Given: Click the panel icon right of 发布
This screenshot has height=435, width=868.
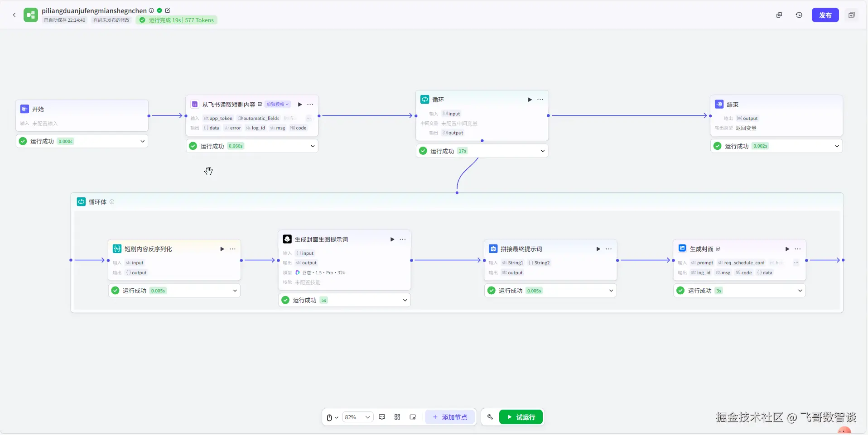Looking at the screenshot, I should click(x=852, y=15).
